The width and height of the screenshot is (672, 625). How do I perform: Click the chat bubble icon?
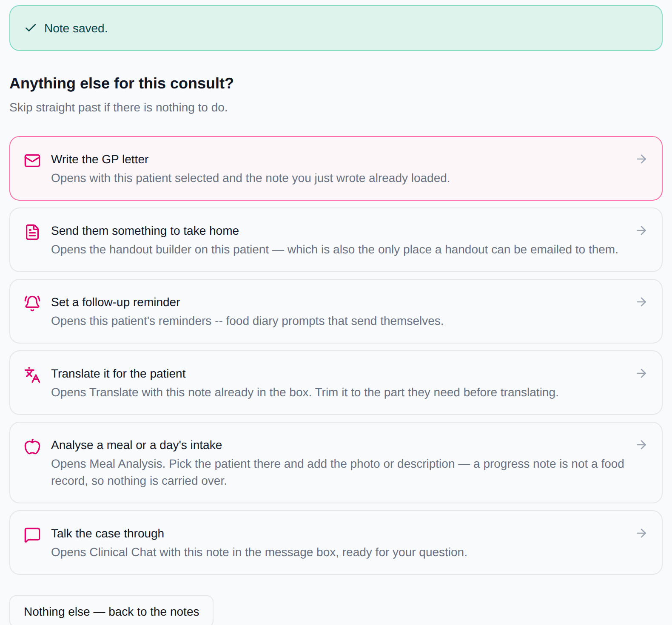click(x=32, y=535)
